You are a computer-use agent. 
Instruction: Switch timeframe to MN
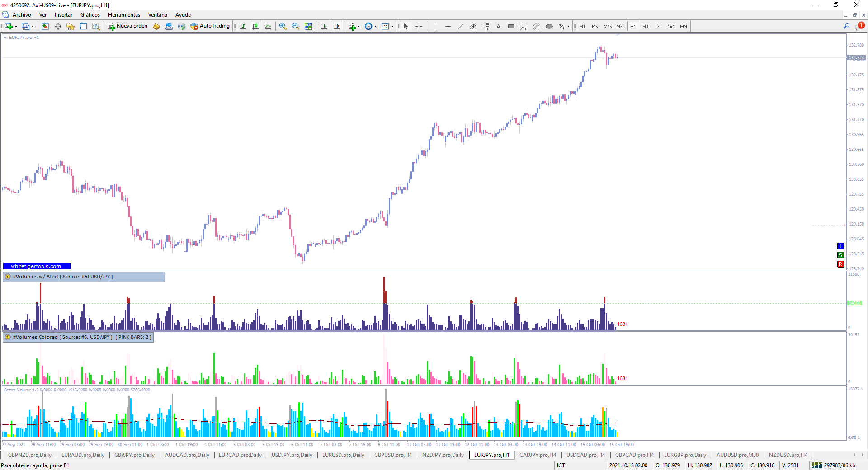coord(684,26)
